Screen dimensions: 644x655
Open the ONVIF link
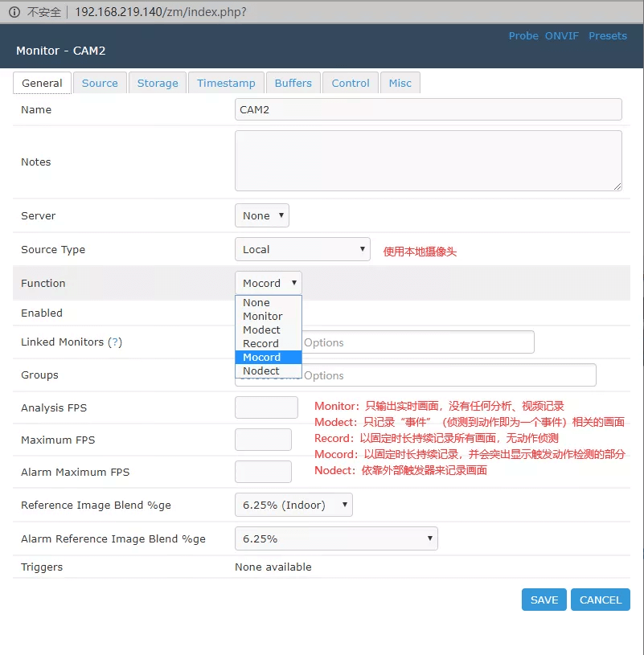pyautogui.click(x=561, y=36)
